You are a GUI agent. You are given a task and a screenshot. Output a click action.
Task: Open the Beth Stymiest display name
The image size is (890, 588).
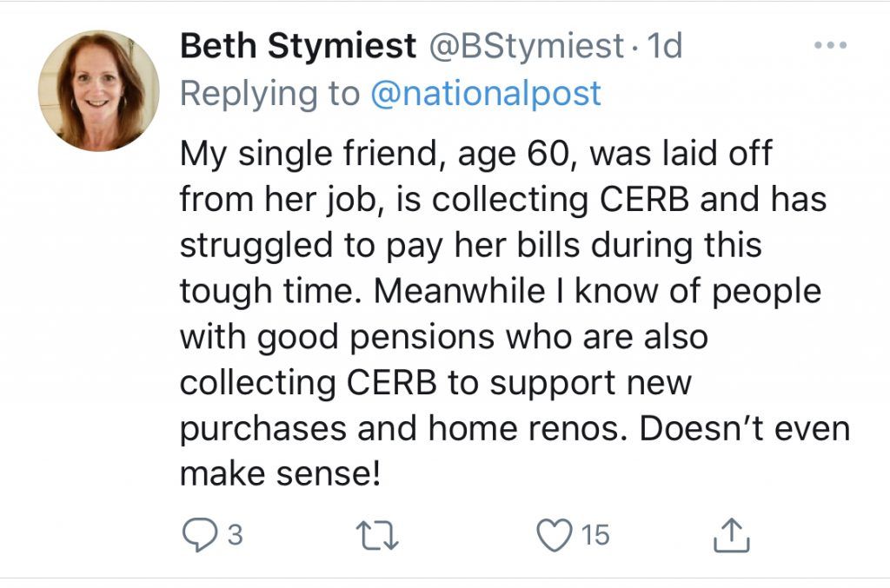[297, 47]
